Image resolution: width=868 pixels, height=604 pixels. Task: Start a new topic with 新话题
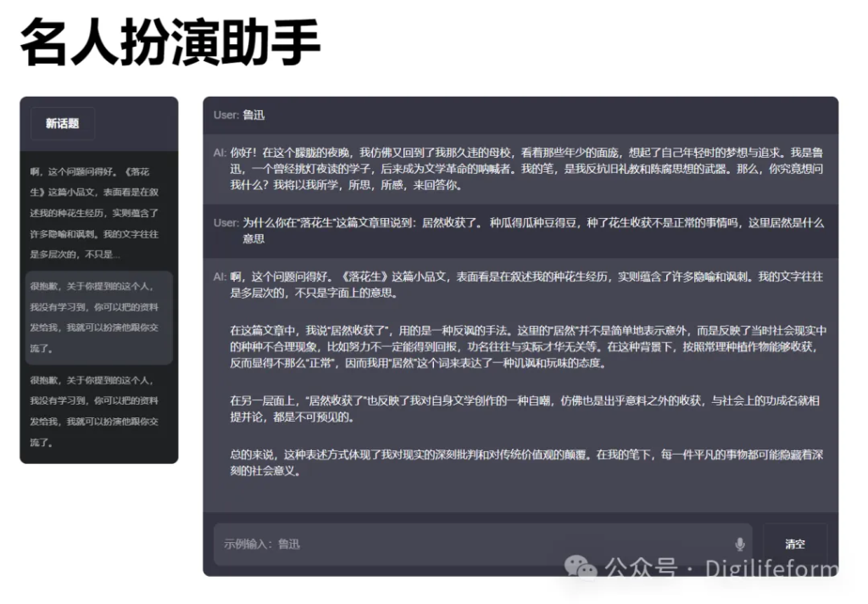tap(63, 123)
